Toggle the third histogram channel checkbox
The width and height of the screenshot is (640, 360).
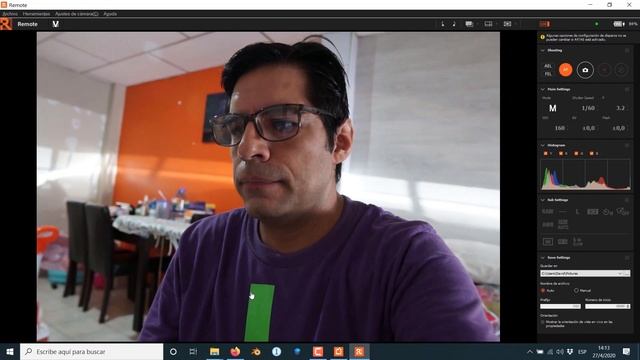(576, 153)
